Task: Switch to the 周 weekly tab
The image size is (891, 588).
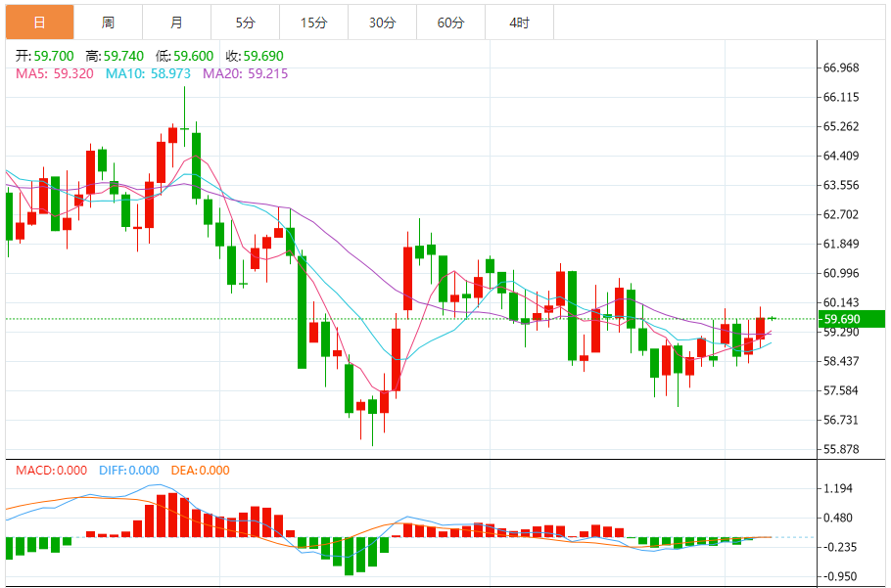Action: tap(108, 23)
